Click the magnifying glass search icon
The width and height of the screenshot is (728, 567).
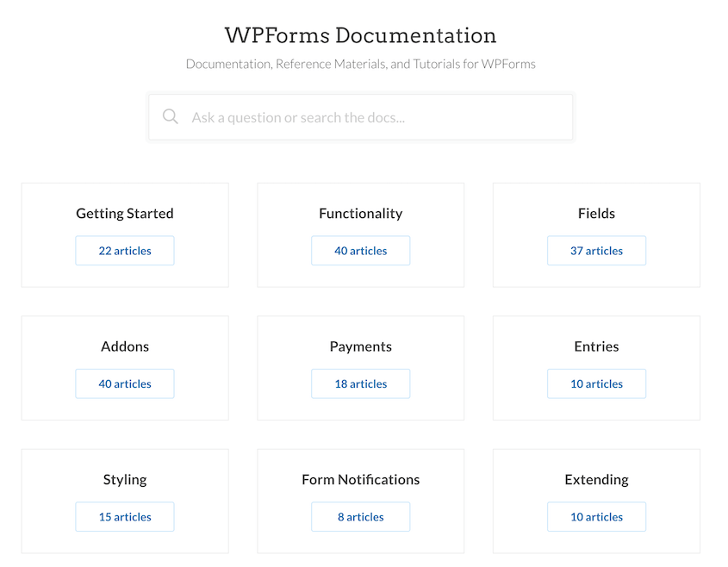(x=171, y=116)
